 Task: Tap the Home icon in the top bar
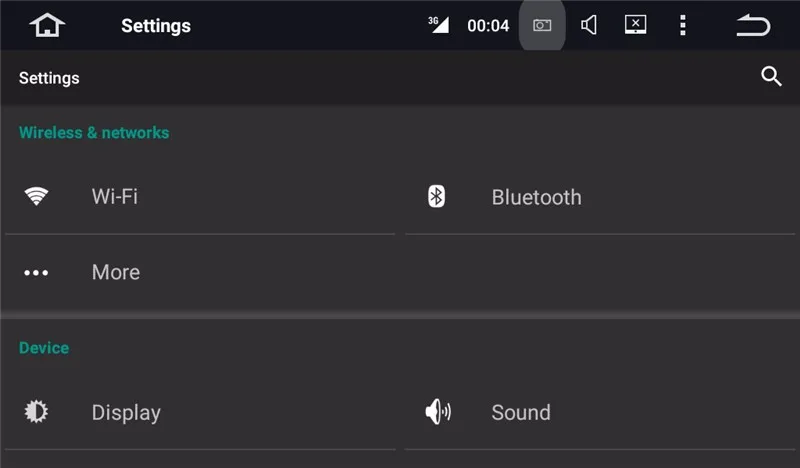(47, 26)
